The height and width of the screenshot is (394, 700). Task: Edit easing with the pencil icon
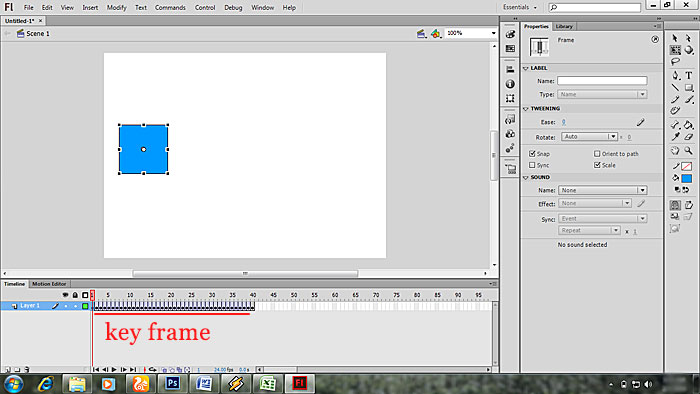tap(641, 122)
